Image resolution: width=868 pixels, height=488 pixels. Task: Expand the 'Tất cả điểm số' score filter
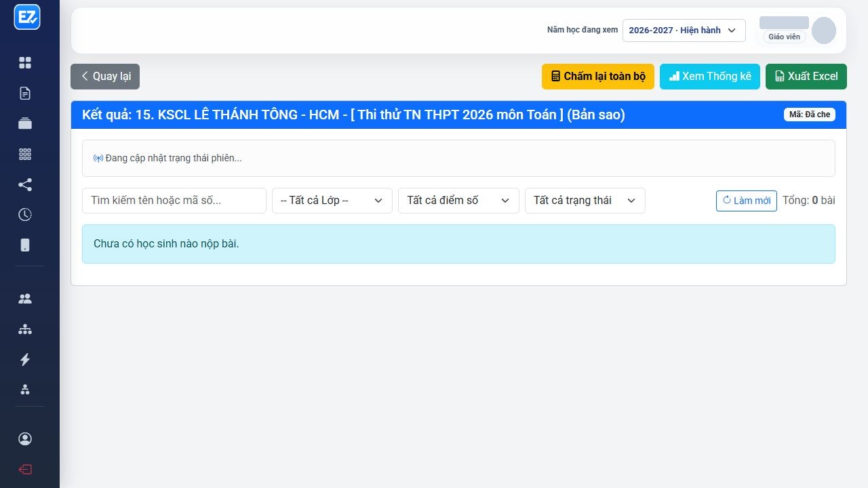458,201
